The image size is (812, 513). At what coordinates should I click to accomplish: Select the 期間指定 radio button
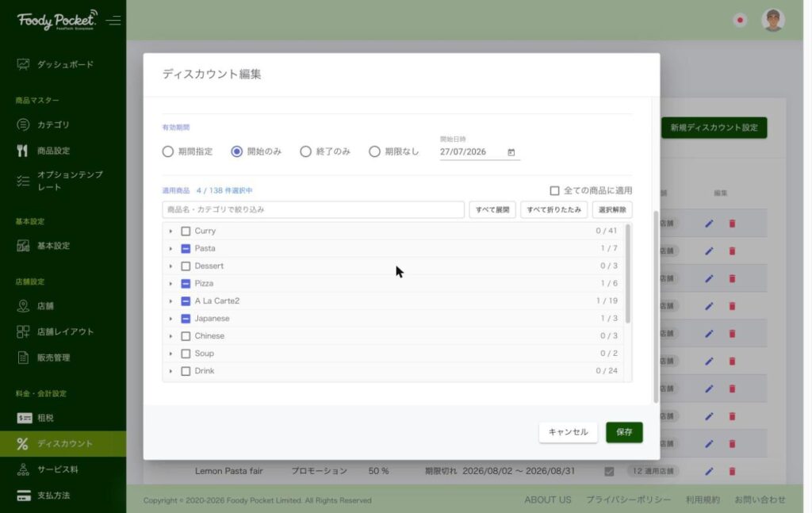168,151
